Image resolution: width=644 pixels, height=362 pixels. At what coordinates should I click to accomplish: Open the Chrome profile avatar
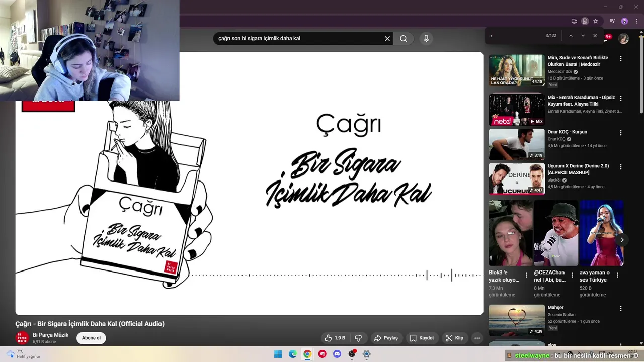click(x=624, y=21)
